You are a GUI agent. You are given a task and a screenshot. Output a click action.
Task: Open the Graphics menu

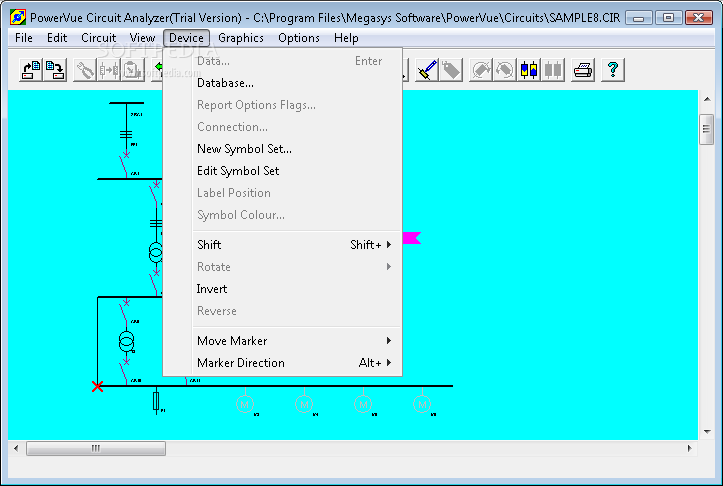241,38
